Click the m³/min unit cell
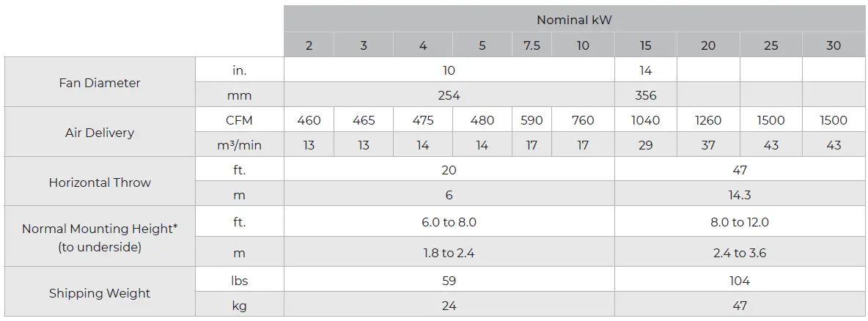 coord(239,145)
